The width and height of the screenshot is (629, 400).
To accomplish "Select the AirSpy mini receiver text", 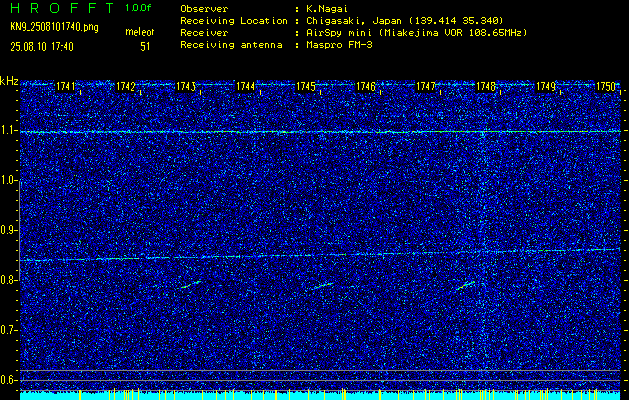I will click(416, 33).
